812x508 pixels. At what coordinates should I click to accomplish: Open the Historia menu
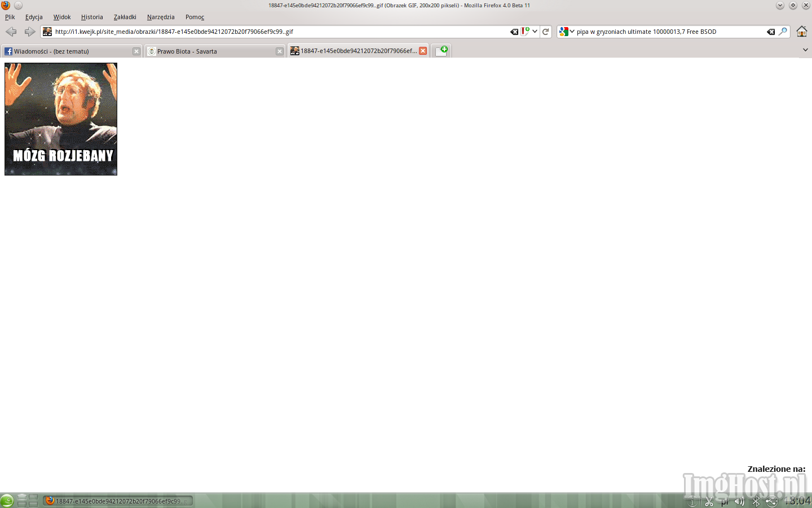92,17
